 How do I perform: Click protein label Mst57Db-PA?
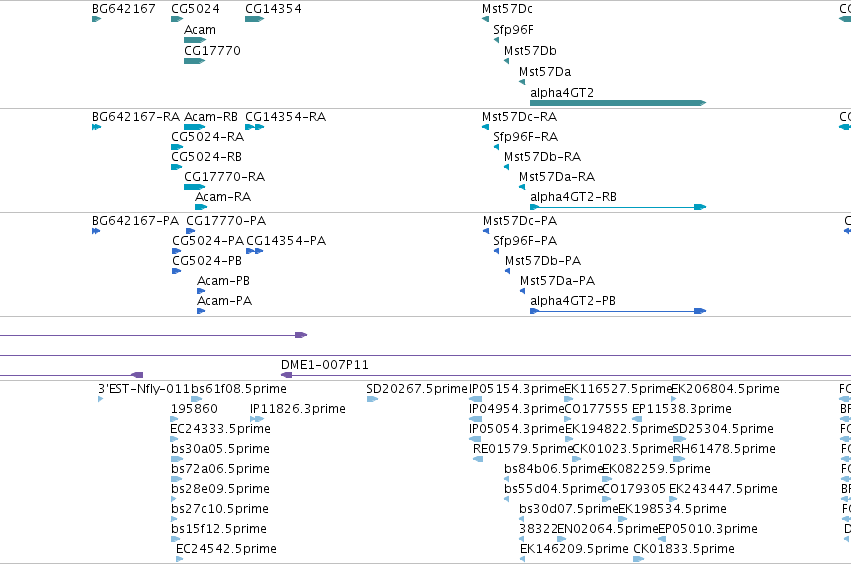click(x=543, y=261)
